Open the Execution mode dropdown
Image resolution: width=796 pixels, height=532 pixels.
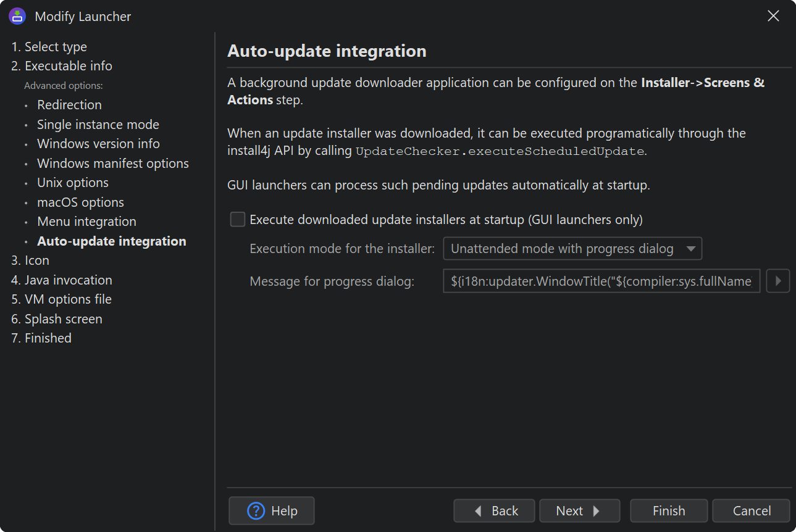[x=572, y=249]
